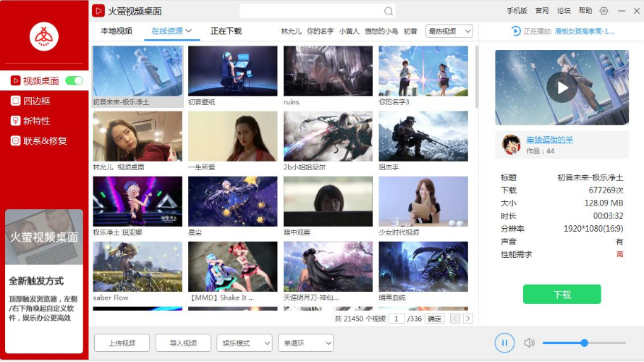This screenshot has width=644, height=362.
Task: Click the firefly logo in sidebar
Action: (44, 37)
